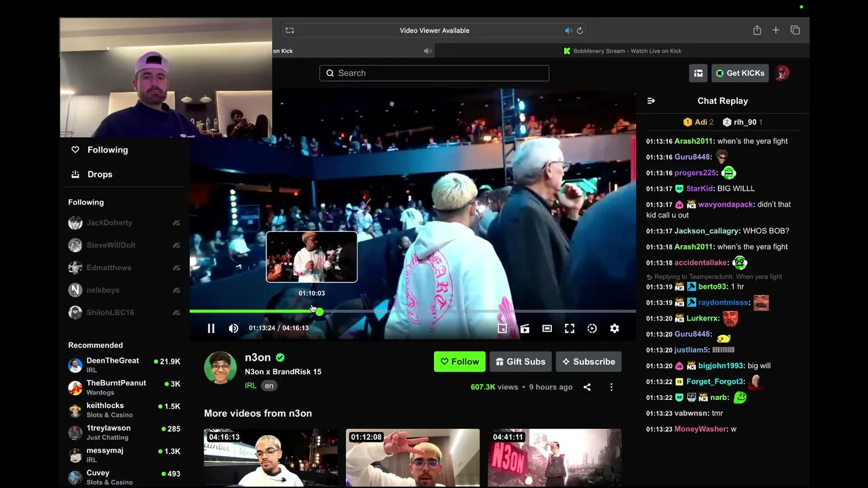This screenshot has height=488, width=868.
Task: Open video player settings gear
Action: coord(614,329)
